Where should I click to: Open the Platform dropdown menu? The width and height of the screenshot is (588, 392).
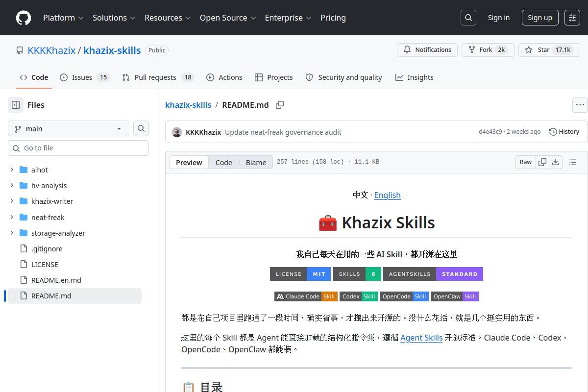coord(63,18)
